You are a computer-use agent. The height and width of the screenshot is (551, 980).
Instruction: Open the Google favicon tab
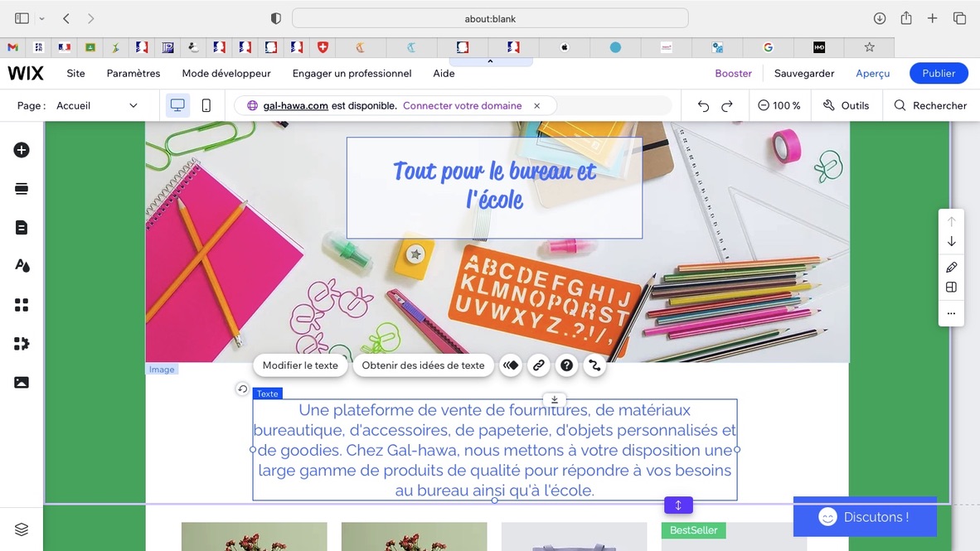[768, 47]
